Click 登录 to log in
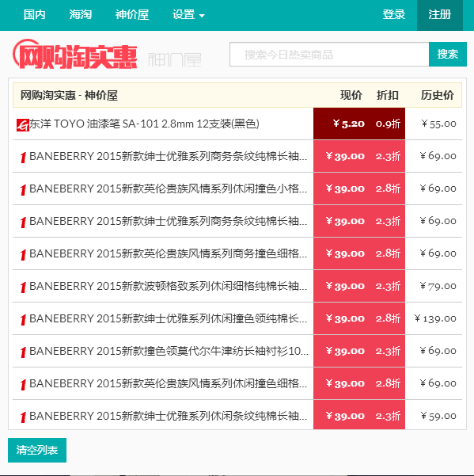Image resolution: width=474 pixels, height=476 pixels. [393, 14]
